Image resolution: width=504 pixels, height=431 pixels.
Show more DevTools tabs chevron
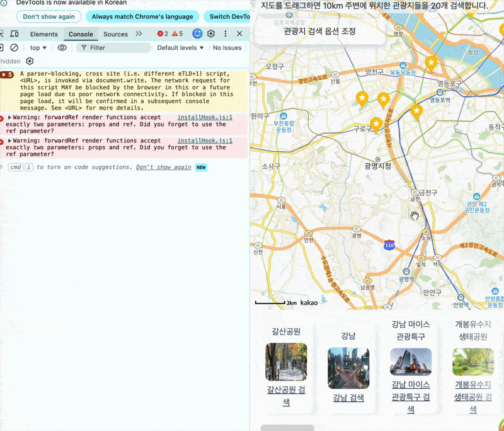click(x=139, y=34)
